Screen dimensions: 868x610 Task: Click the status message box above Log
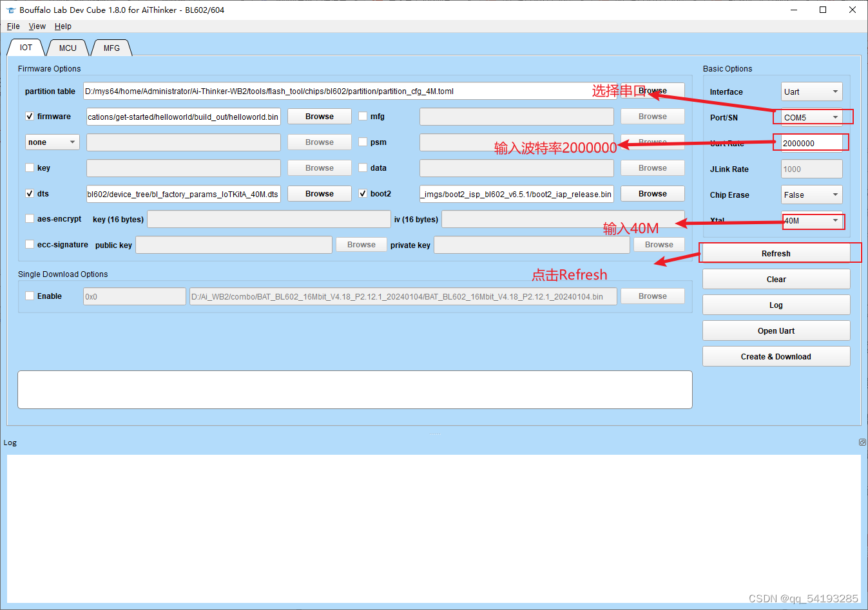coord(355,390)
